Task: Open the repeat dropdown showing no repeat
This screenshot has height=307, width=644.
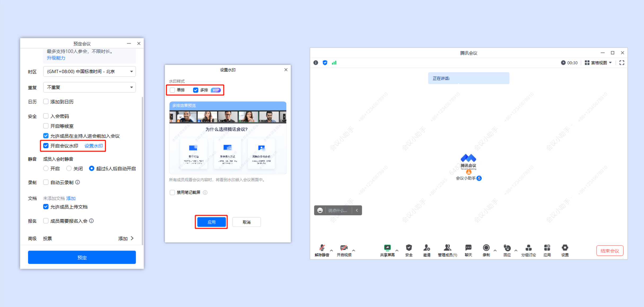Action: click(x=89, y=87)
